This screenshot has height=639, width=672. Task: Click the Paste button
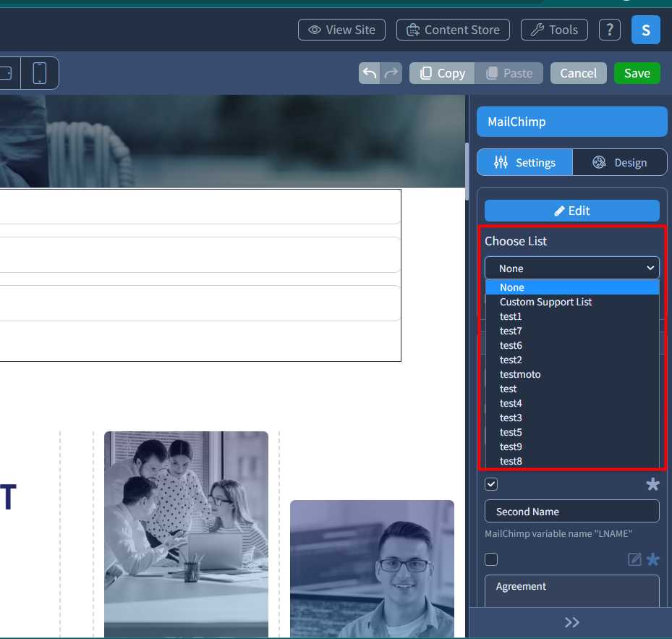click(509, 73)
